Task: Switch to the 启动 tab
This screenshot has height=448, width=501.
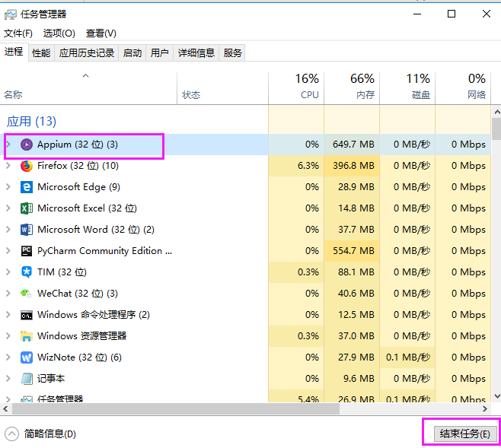Action: 132,53
